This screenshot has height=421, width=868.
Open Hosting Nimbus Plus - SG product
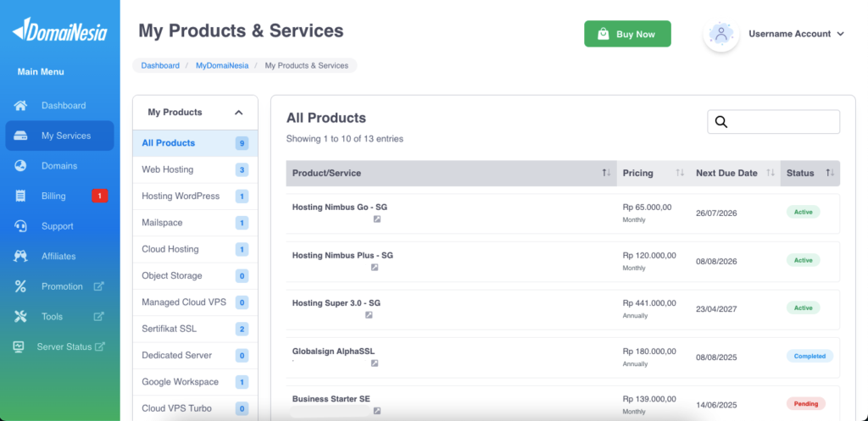point(342,256)
